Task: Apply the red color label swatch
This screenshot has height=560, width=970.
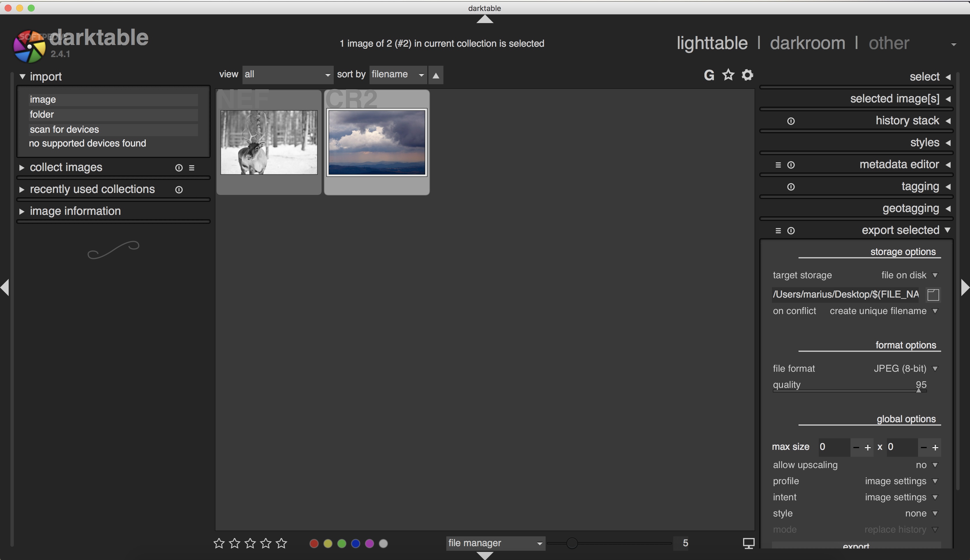Action: coord(314,543)
